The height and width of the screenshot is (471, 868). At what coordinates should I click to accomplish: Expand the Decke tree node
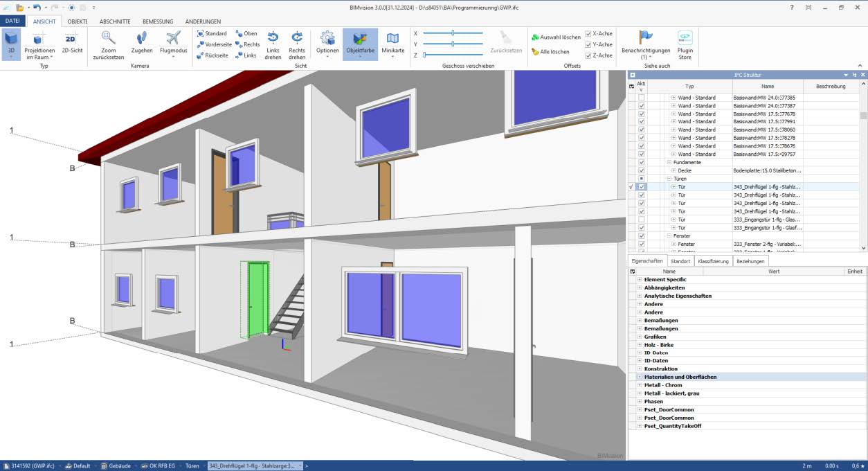click(x=673, y=170)
